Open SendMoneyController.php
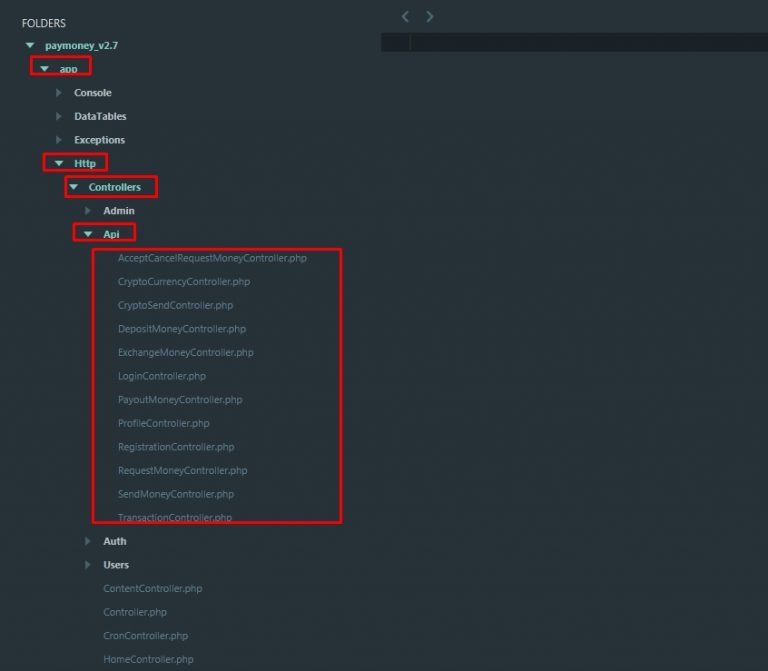 pyautogui.click(x=175, y=494)
